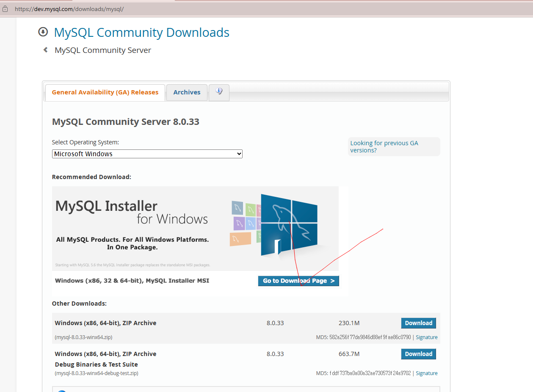Click the Go to Download Page button
Screen dimensions: 533x392
click(298, 281)
